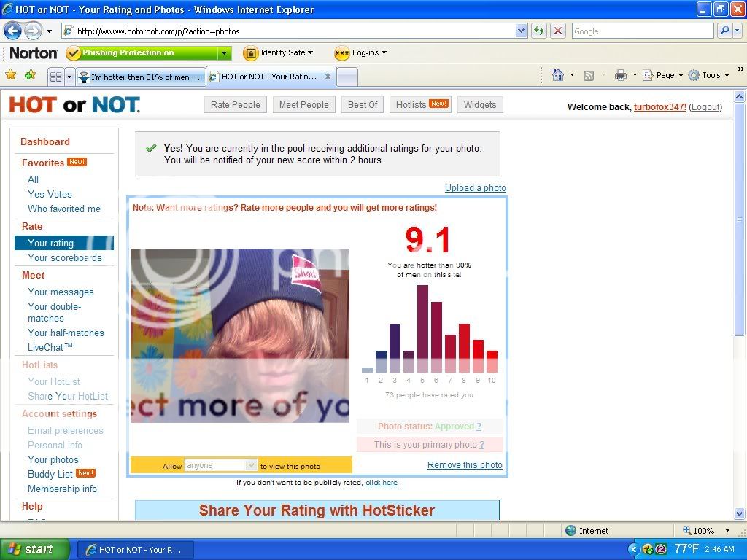Open the search provider dropdown arrow
Viewport: 747px width, 560px height.
click(738, 31)
